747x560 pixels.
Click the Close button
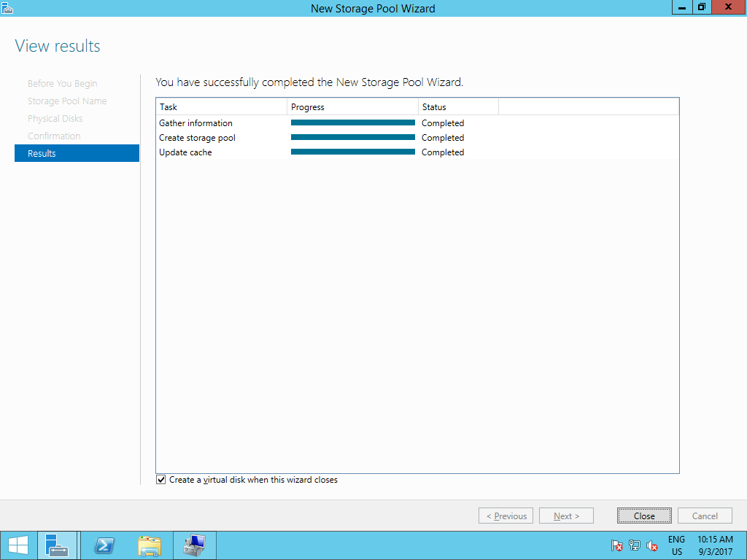pyautogui.click(x=644, y=516)
